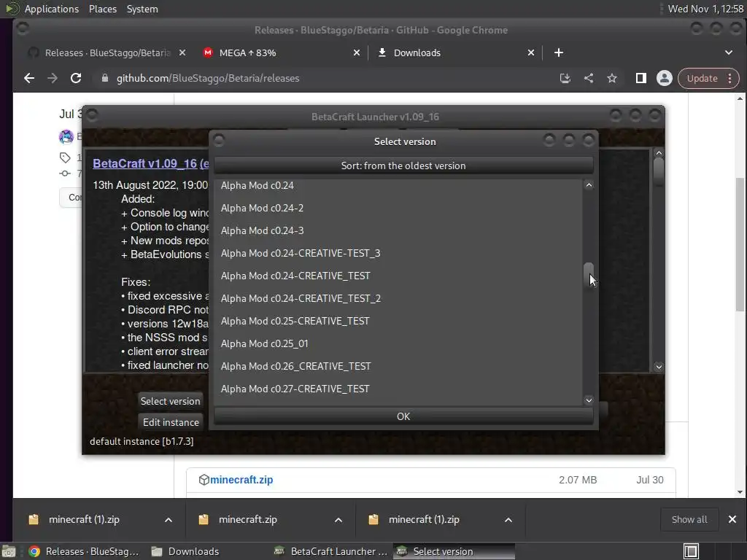Go back in Chrome
Viewport: 747px width, 560px height.
coord(29,78)
